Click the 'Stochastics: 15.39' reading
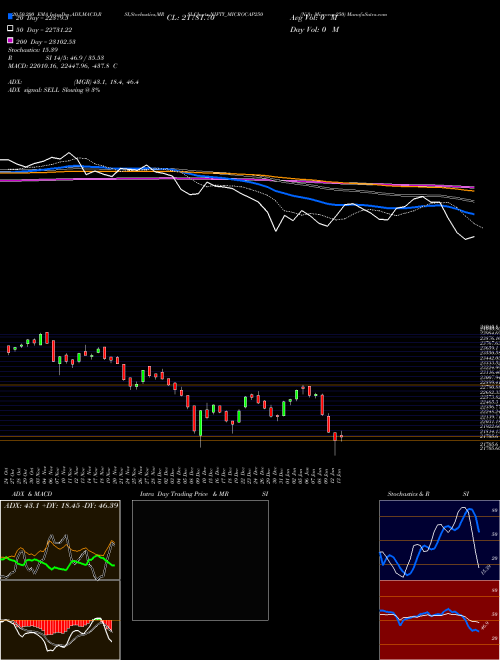 (x=33, y=50)
